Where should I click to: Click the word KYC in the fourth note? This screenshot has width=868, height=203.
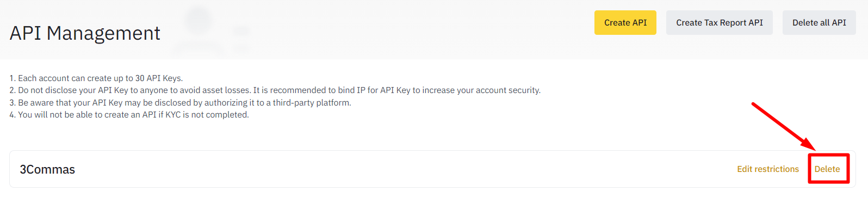pos(173,115)
